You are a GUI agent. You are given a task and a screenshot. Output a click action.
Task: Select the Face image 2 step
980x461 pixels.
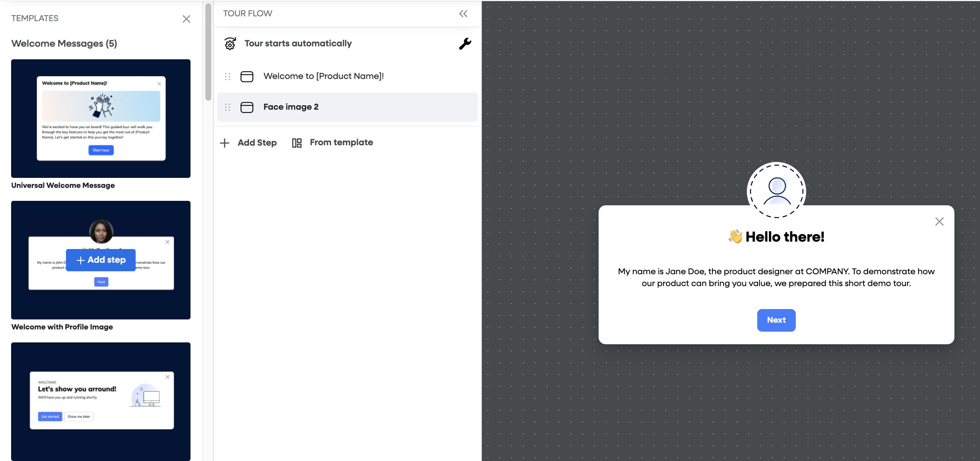[x=291, y=107]
